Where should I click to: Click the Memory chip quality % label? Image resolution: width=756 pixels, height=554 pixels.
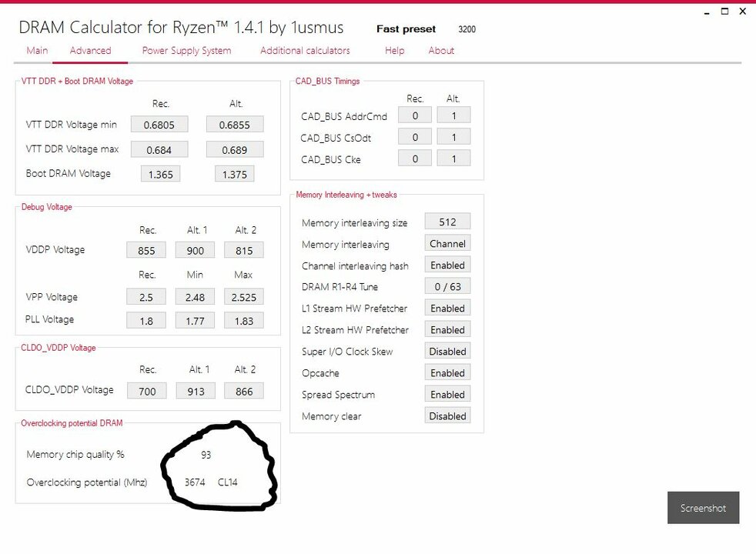click(x=75, y=454)
